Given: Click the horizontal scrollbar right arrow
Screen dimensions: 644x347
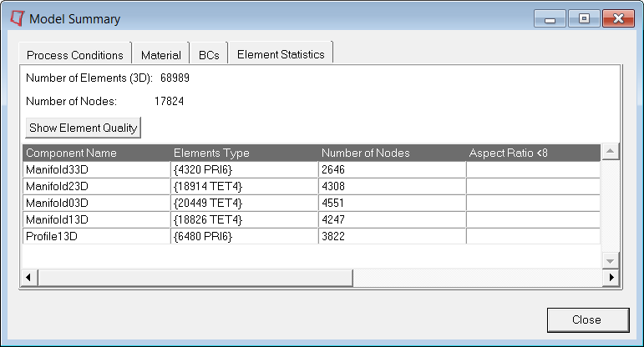Looking at the screenshot, I should click(x=611, y=277).
